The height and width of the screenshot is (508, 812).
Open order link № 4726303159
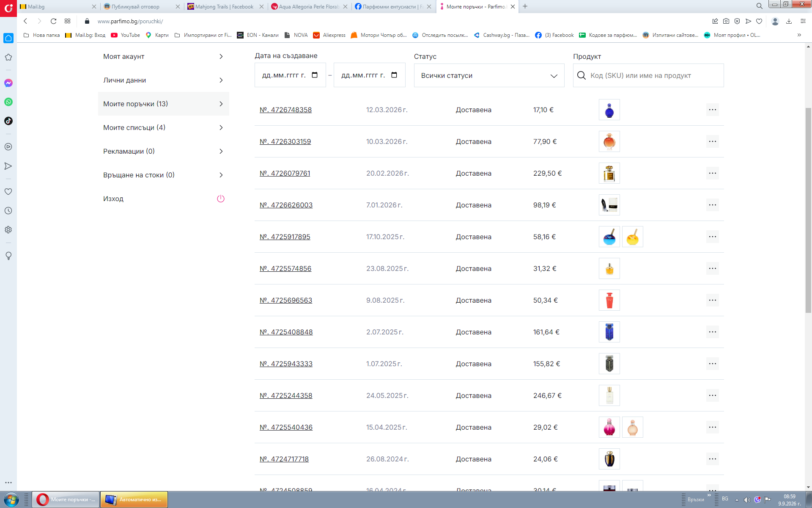(285, 141)
